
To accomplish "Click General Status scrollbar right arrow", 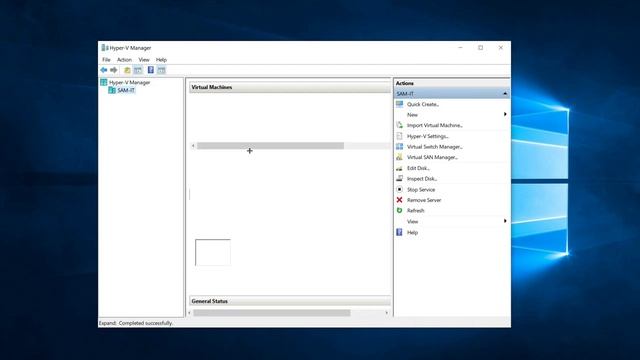I will click(x=387, y=313).
